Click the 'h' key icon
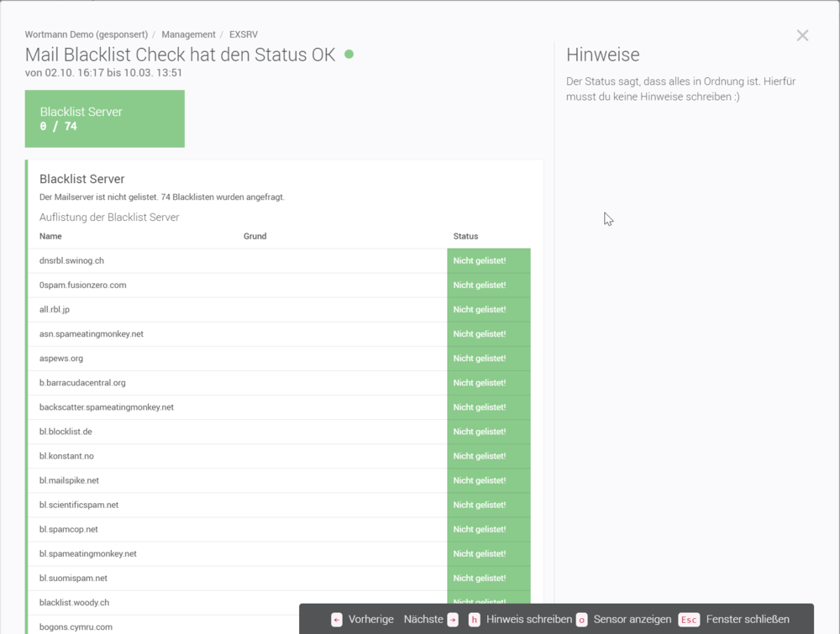The height and width of the screenshot is (634, 840). pyautogui.click(x=475, y=620)
